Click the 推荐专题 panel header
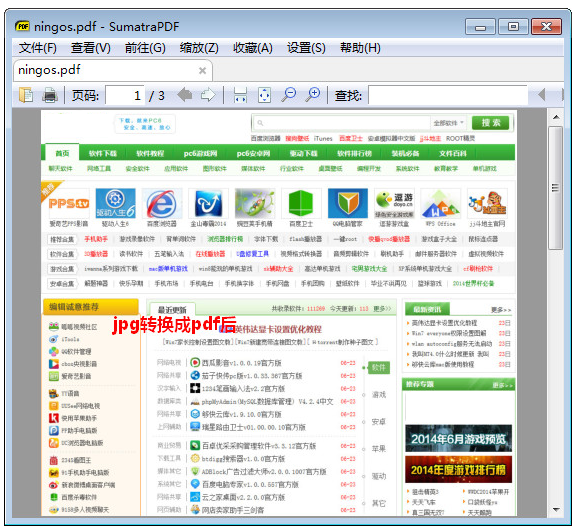This screenshot has height=530, width=577. coord(458,385)
